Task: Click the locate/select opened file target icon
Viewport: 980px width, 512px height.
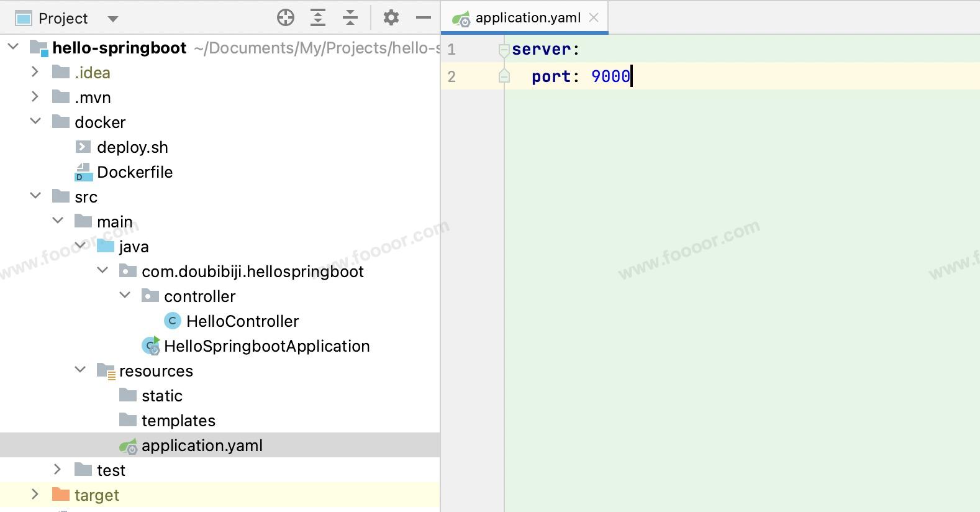Action: click(286, 18)
